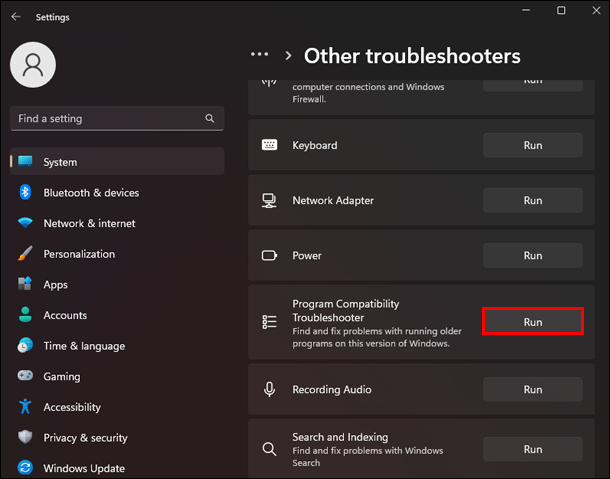
Task: Run the Program Compatibility Troubleshooter
Action: (533, 322)
